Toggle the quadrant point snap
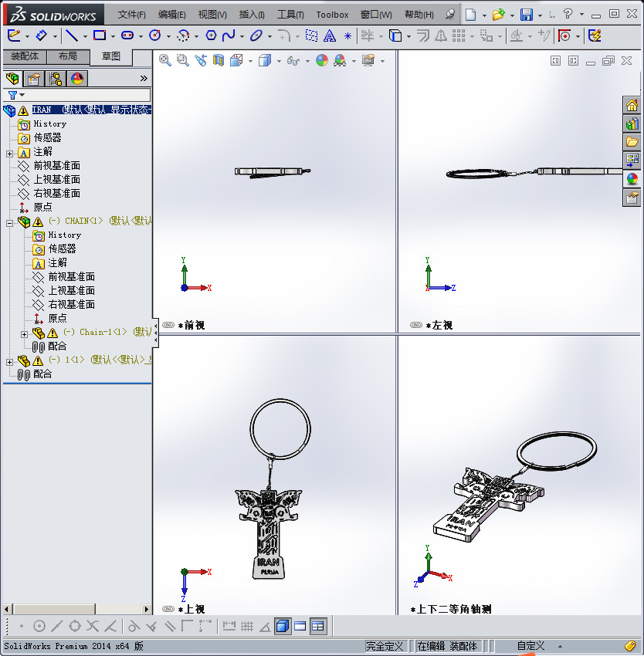 pos(75,626)
